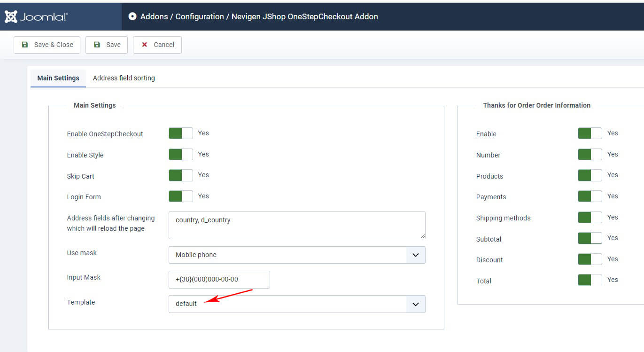Select the Main Settings tab
This screenshot has width=644, height=352.
(58, 78)
